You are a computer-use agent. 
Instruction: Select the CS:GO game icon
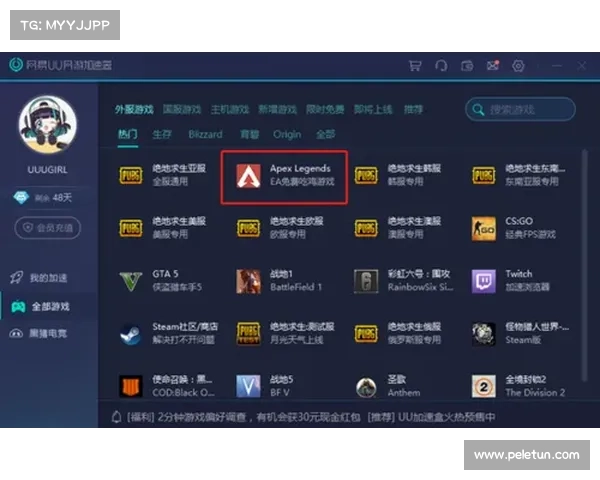(x=484, y=229)
